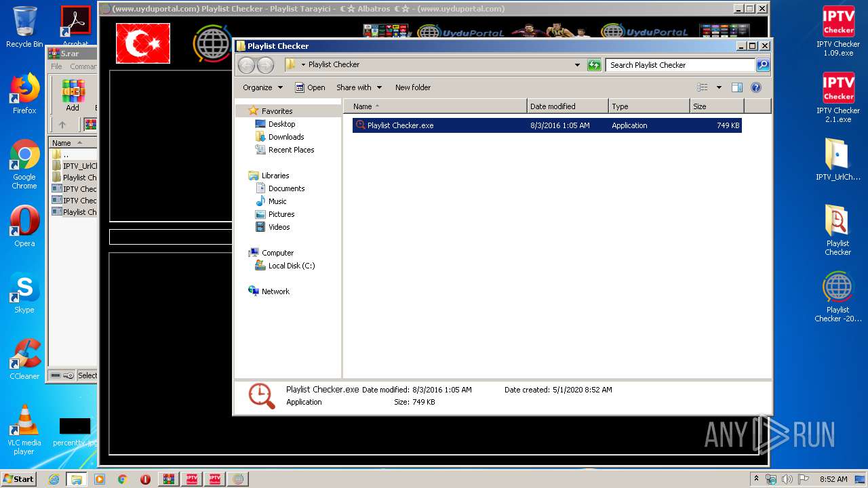Refresh the Playlist Checker folder view
Screen dimensions: 868x488
point(594,65)
